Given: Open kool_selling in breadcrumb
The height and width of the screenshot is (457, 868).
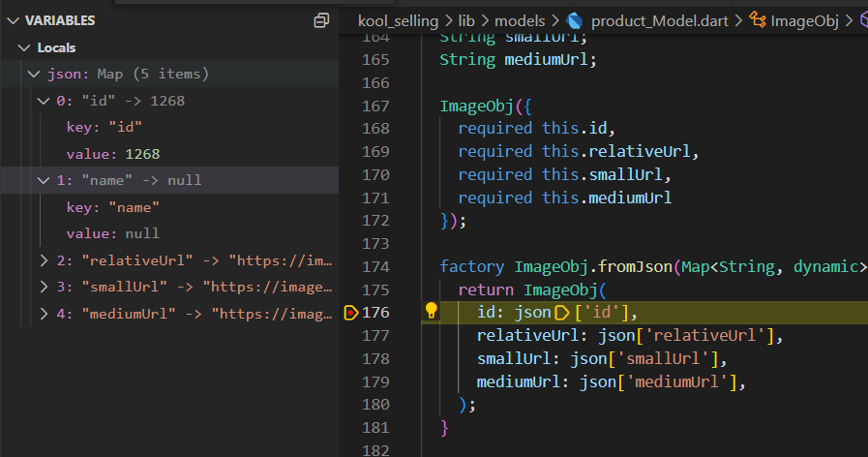Looking at the screenshot, I should 398,21.
